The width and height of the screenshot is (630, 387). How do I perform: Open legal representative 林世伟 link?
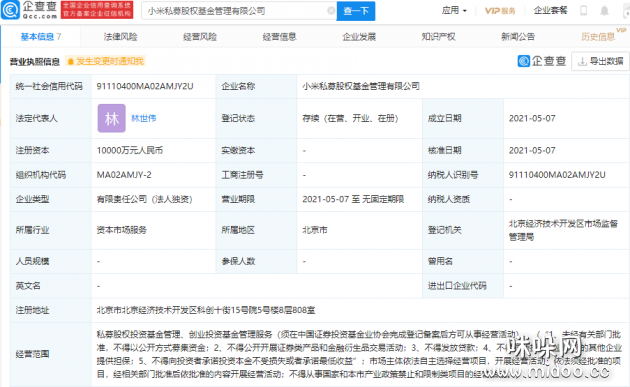point(143,118)
